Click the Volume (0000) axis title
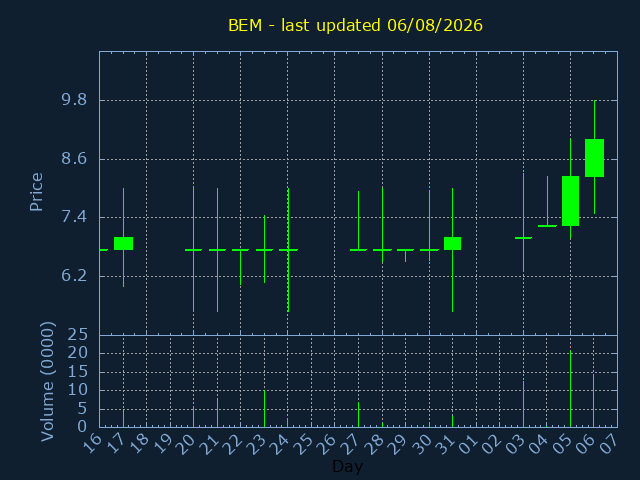This screenshot has width=640, height=480. [48, 382]
